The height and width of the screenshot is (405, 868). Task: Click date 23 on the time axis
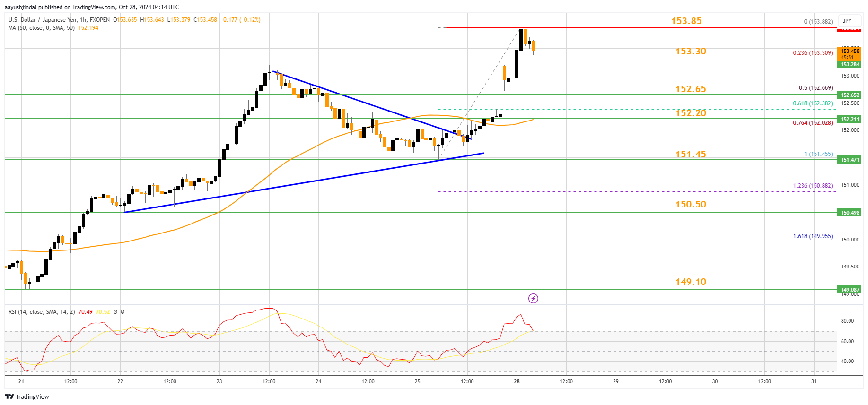[219, 381]
